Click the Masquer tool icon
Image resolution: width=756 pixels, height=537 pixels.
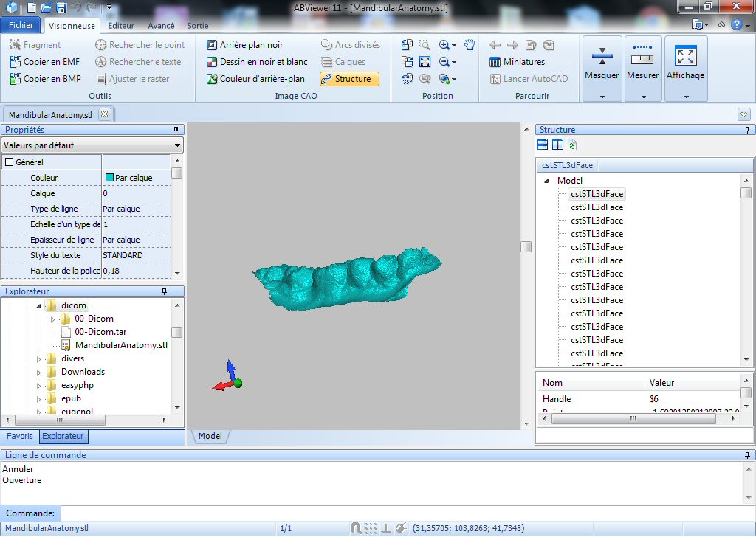point(602,56)
